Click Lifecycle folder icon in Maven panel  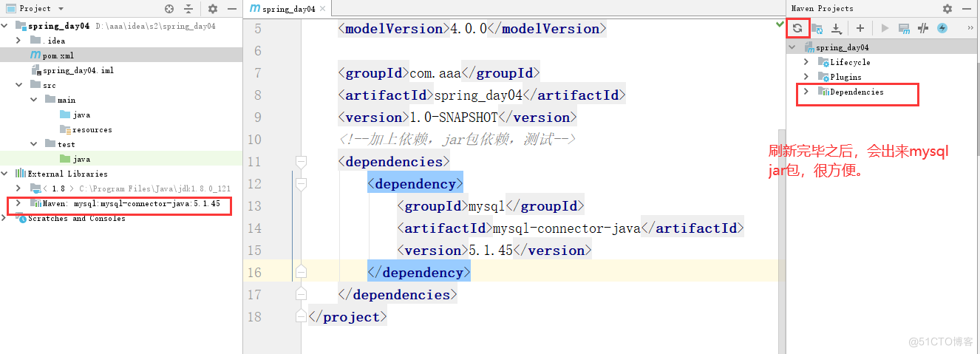click(823, 62)
